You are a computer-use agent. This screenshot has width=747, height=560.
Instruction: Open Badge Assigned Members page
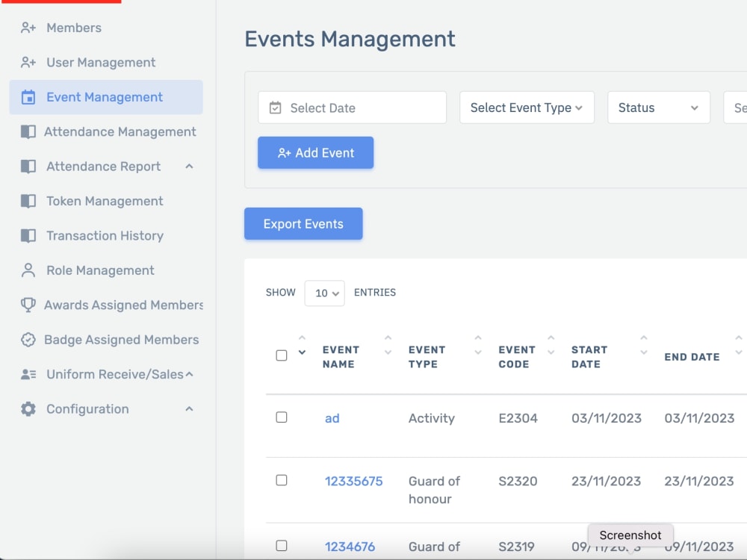point(122,340)
